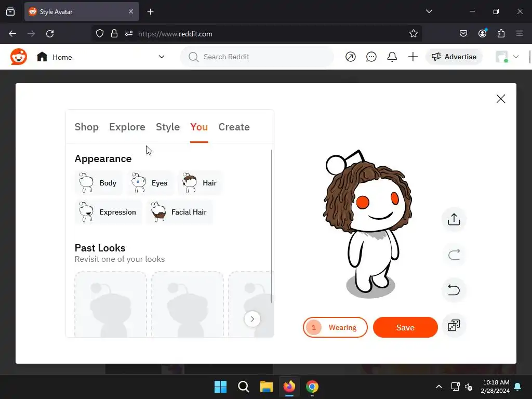Click the Advertise button
The height and width of the screenshot is (399, 532).
coord(454,57)
